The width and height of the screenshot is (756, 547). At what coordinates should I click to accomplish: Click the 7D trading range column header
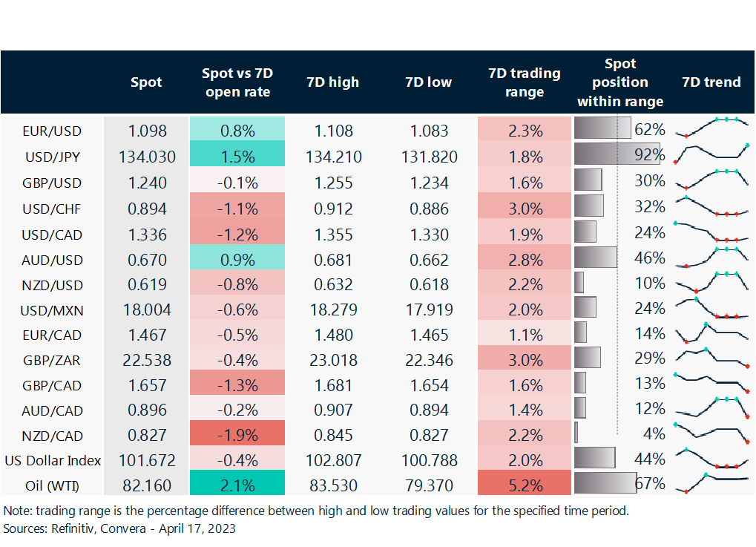(x=525, y=82)
